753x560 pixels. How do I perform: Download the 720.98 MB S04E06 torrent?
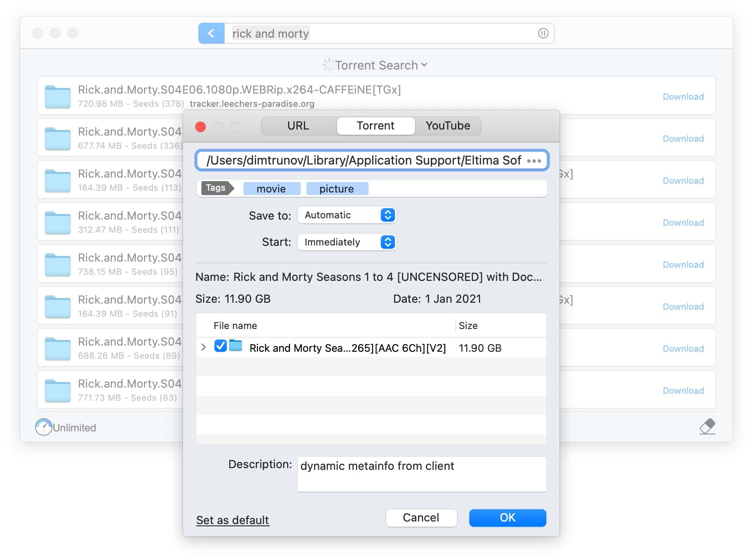coord(683,97)
